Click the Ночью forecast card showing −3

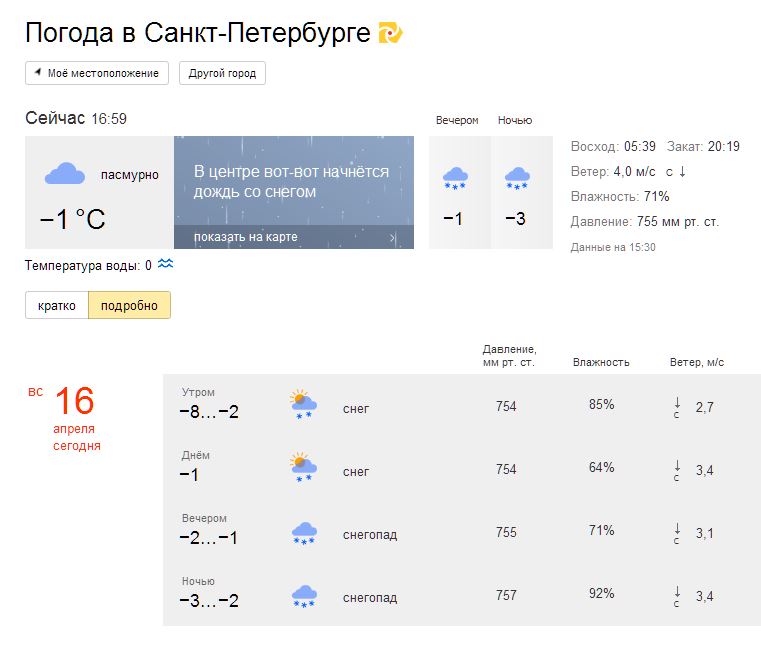521,192
